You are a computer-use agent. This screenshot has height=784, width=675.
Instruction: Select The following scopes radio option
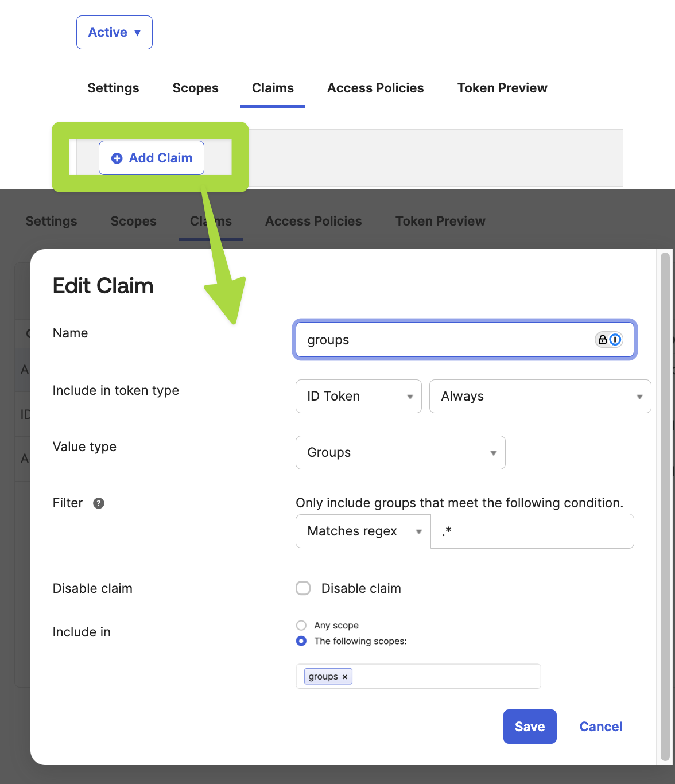point(301,641)
